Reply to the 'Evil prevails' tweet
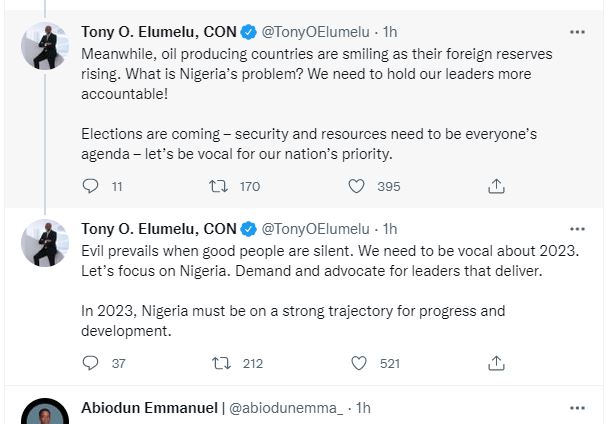This screenshot has width=616, height=424. (x=90, y=363)
